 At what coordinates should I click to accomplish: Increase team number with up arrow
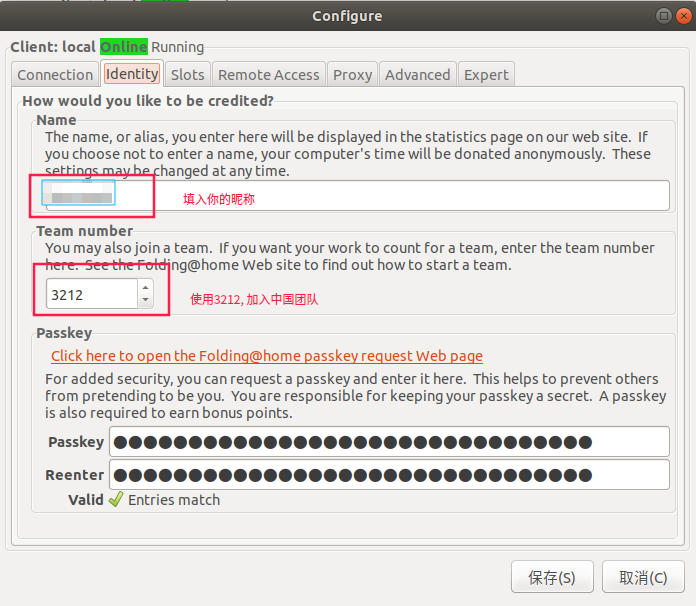(x=145, y=288)
